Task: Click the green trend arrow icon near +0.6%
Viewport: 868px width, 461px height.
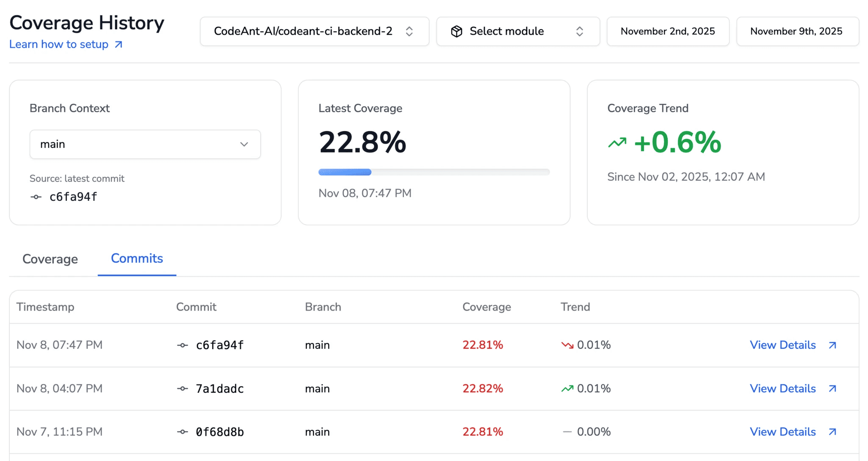Action: [617, 142]
